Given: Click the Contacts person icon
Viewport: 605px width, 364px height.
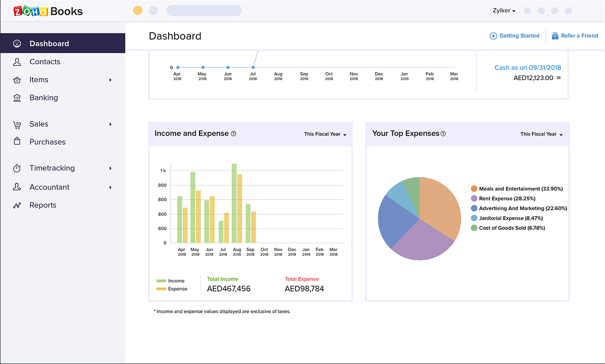Looking at the screenshot, I should click(x=17, y=62).
